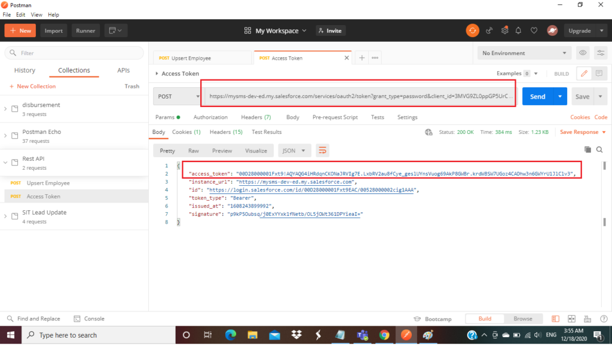Open the Console
Image resolution: width=612 pixels, height=364 pixels.
pos(89,319)
